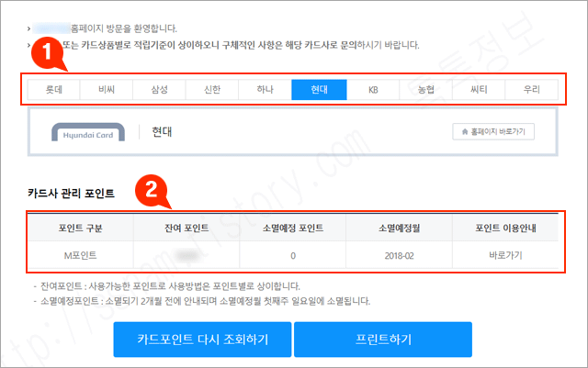Click the Hyundai Card logo
Viewport: 588px width, 368px height.
[88, 132]
